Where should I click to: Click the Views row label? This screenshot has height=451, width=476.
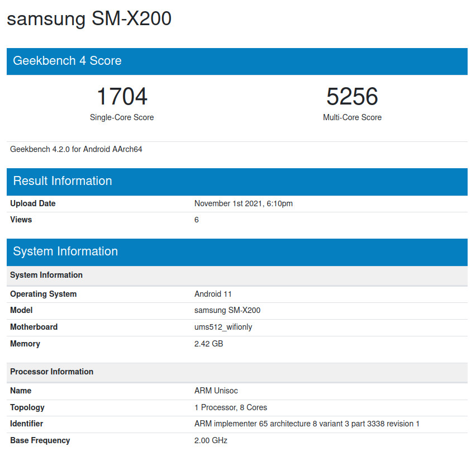(21, 220)
